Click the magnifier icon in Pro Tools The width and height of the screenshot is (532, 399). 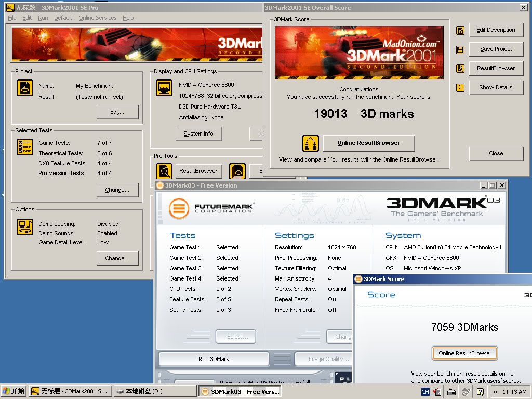pyautogui.click(x=164, y=171)
